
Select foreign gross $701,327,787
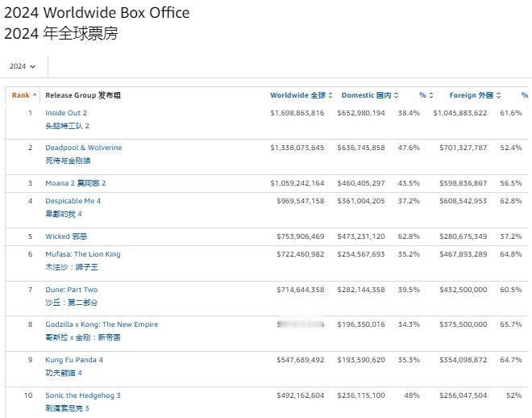coord(463,148)
